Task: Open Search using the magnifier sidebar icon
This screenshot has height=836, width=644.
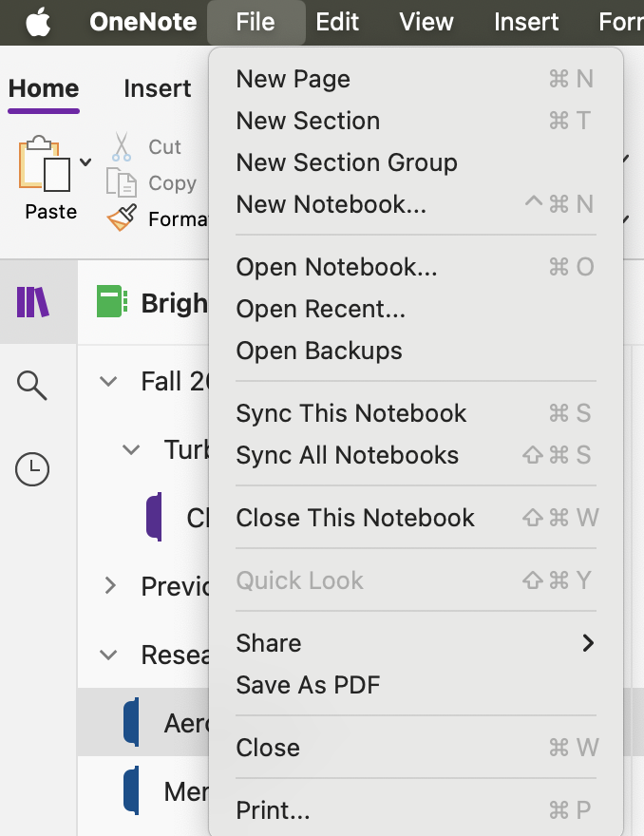Action: (32, 386)
